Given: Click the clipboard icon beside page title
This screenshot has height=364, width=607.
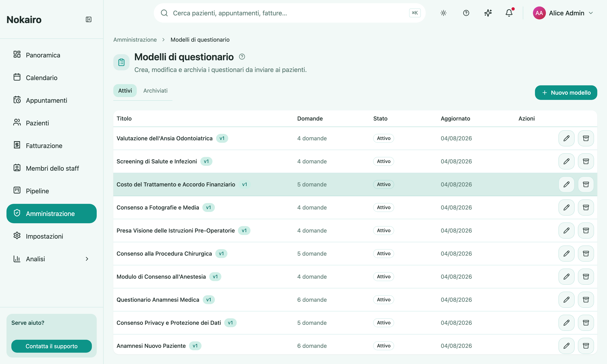Looking at the screenshot, I should pos(121,62).
